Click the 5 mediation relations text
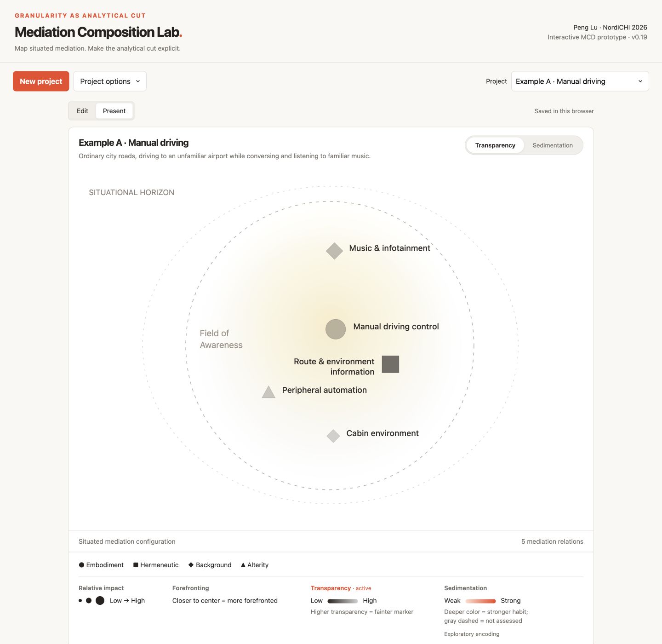Screen dimensions: 662x644 click(x=552, y=541)
